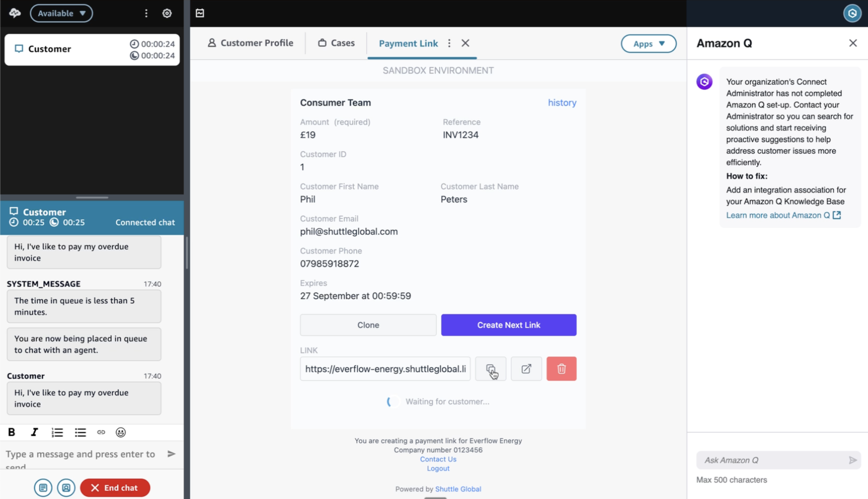Open the payment history link
Screen dimensions: 868x499
coord(562,103)
